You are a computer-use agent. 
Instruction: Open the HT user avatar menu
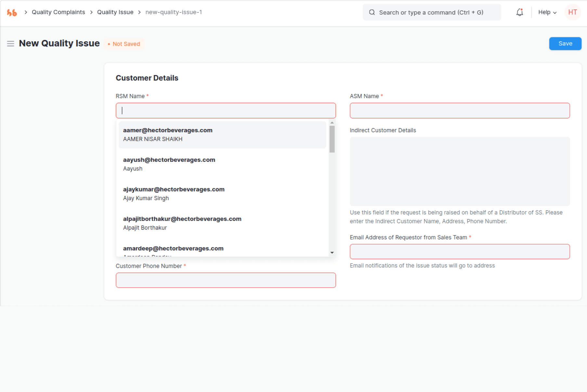[572, 12]
